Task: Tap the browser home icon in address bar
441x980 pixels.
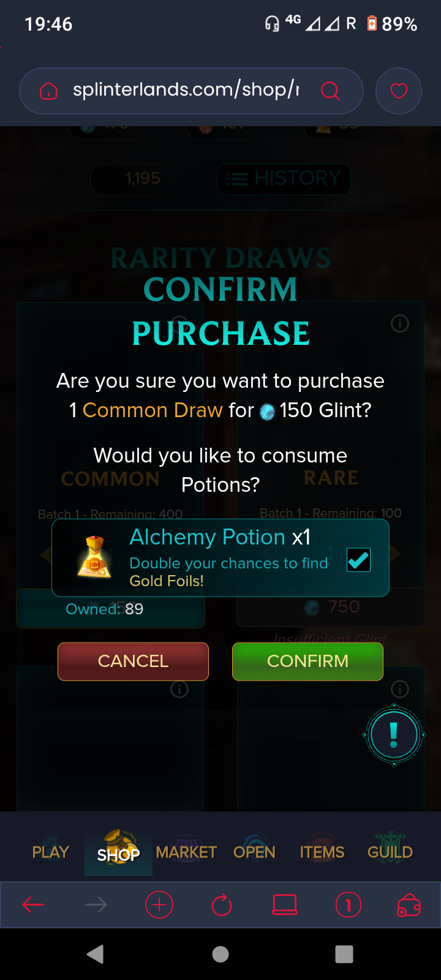Action: pyautogui.click(x=48, y=91)
